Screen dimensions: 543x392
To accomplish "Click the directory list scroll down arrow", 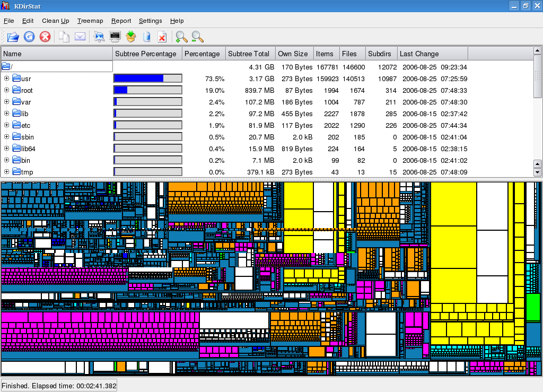I will click(x=538, y=172).
